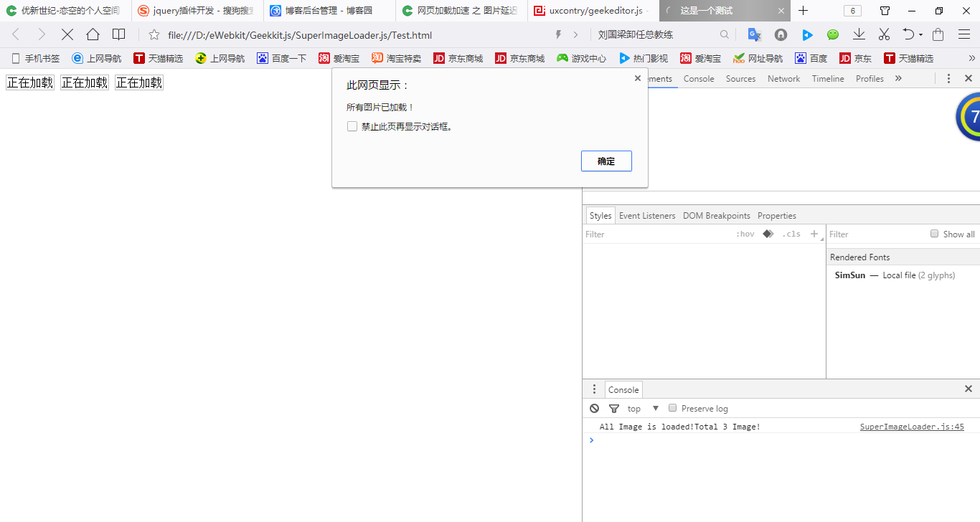Click the blue play-arrow extension icon

807,34
